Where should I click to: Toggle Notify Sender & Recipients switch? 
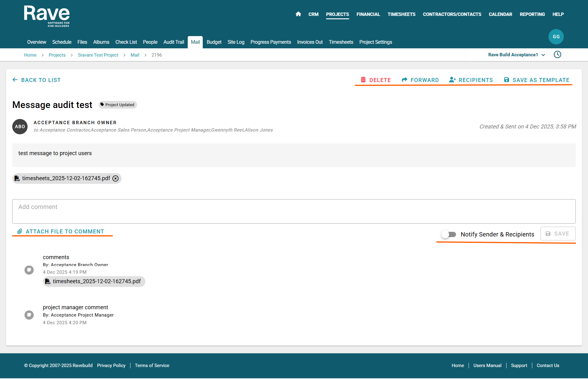pyautogui.click(x=449, y=234)
